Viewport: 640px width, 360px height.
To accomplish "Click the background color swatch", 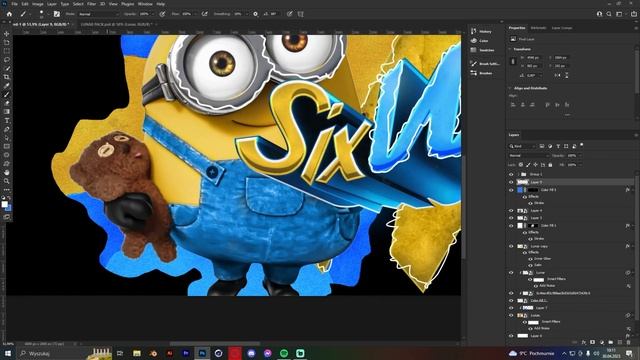I will tap(8, 208).
